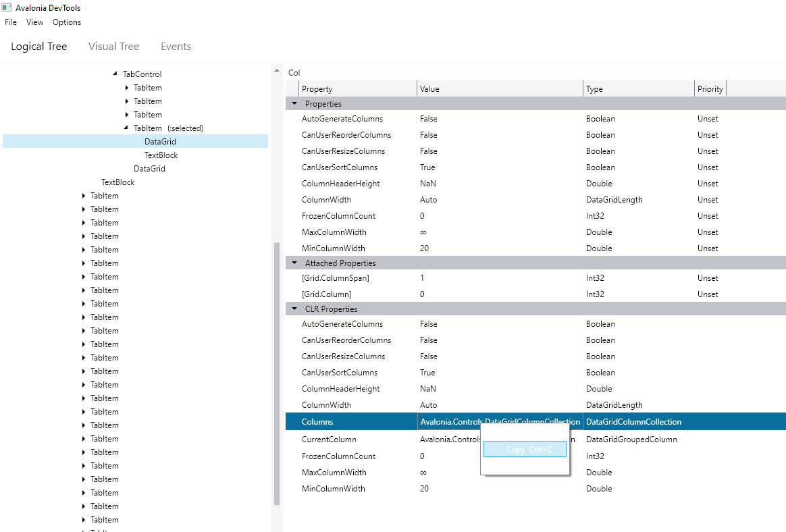Viewport: 786px width, 532px height.
Task: Click the Priority column header
Action: click(710, 88)
